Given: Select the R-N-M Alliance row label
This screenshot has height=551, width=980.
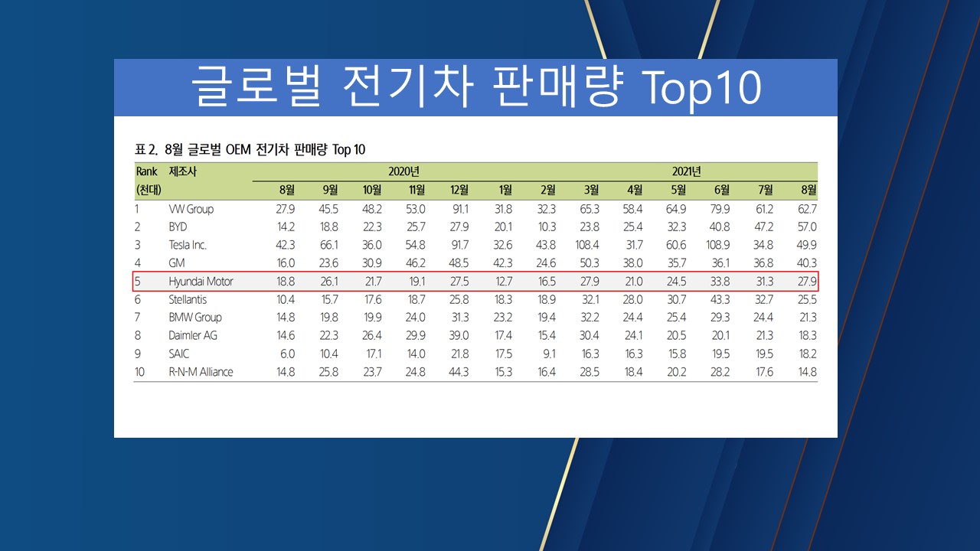Looking at the screenshot, I should (201, 372).
